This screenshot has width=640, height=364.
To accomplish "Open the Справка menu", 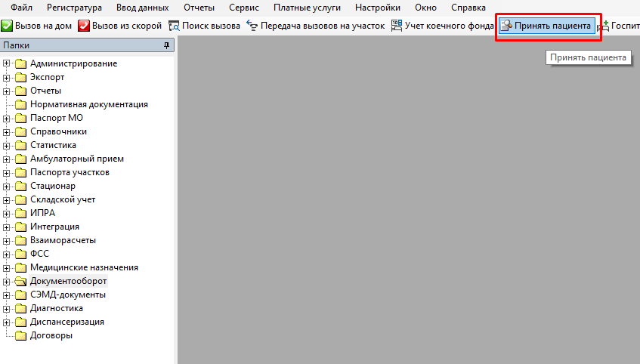I will pyautogui.click(x=468, y=8).
